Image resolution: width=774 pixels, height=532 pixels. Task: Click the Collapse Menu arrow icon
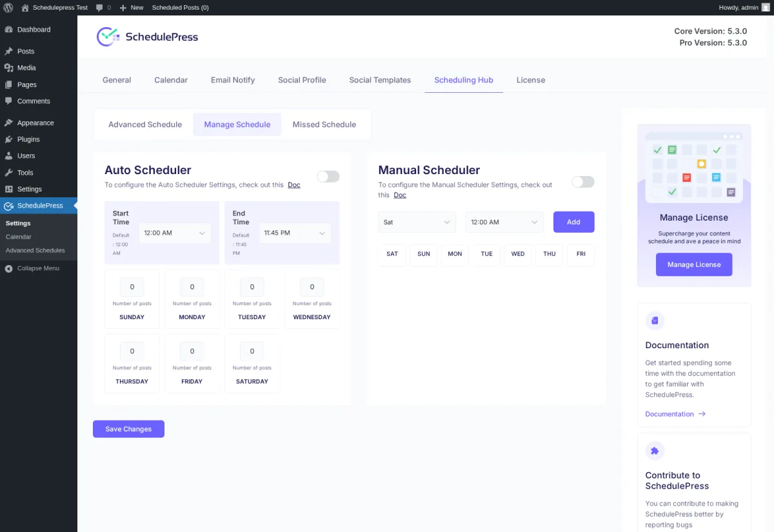tap(8, 268)
